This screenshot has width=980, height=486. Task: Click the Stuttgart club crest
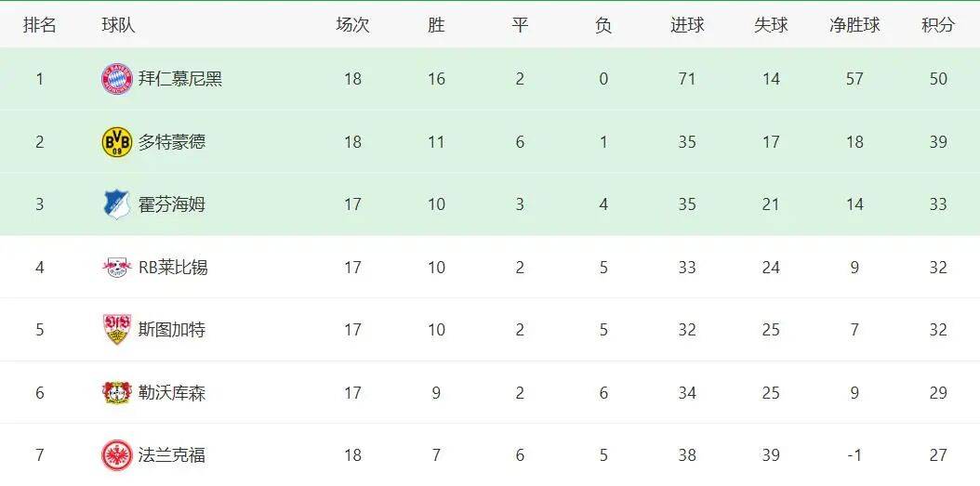click(x=117, y=330)
